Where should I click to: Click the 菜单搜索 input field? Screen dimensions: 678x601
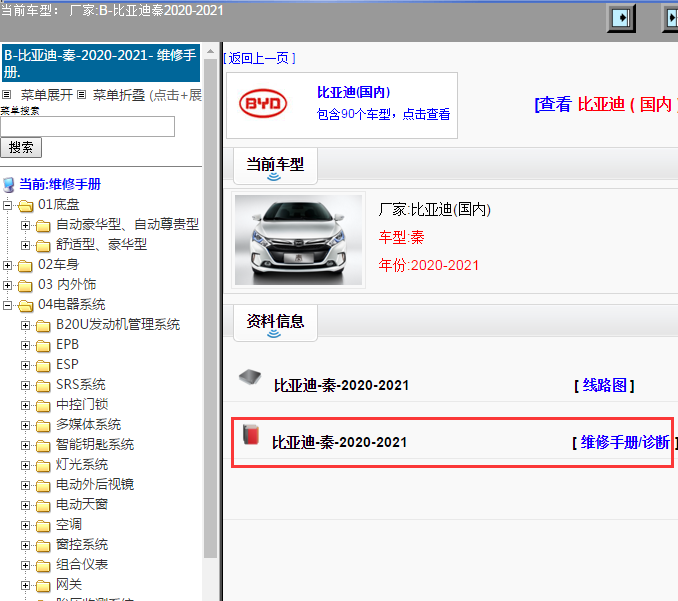point(87,126)
